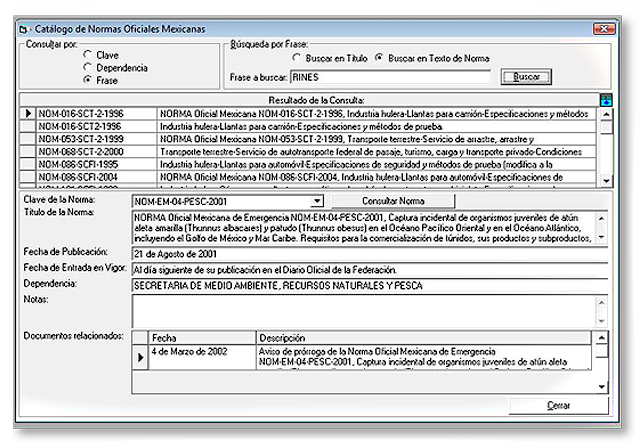Click date cell 4 de Marzo de 2002

(x=202, y=357)
